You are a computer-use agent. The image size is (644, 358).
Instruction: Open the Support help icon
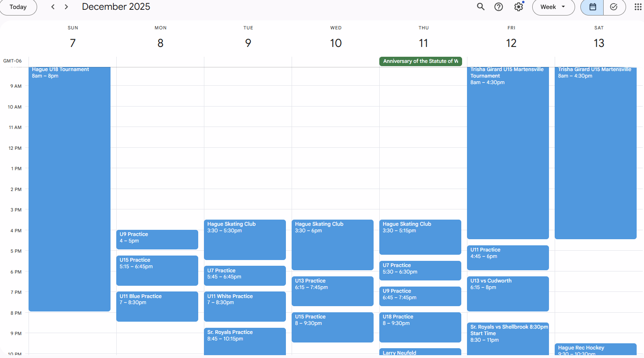coord(498,7)
